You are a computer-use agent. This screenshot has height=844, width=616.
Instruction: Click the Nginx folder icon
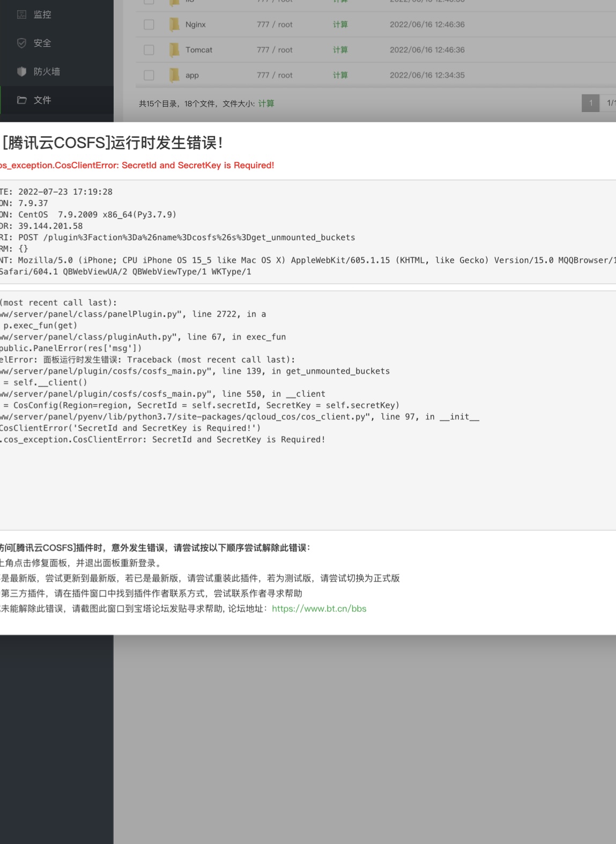(x=174, y=25)
